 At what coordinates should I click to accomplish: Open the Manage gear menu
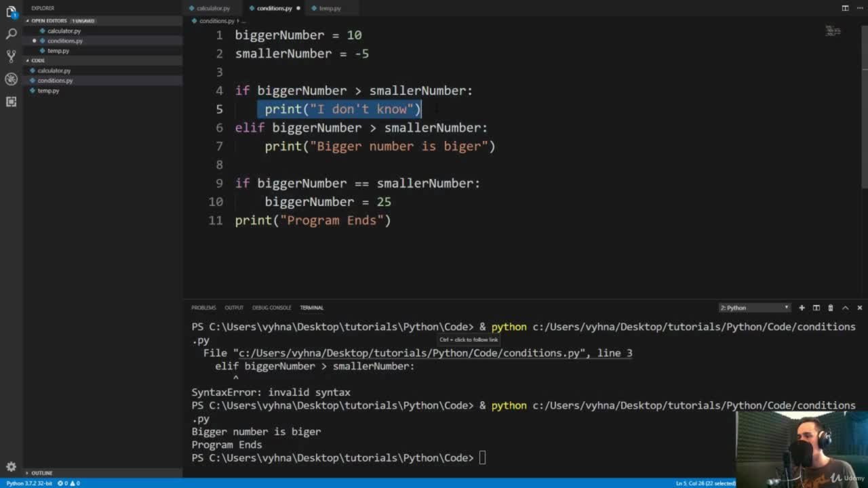tap(11, 466)
